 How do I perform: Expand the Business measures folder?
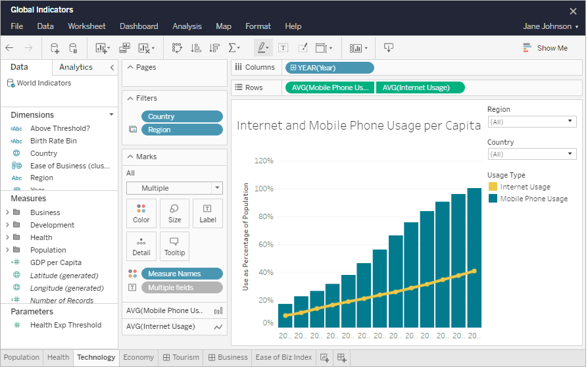[7, 212]
